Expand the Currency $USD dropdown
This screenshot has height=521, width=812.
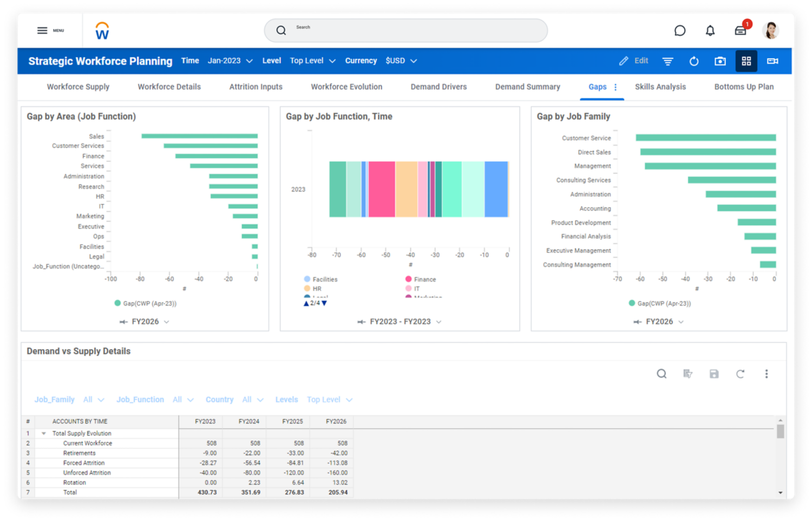coord(401,61)
